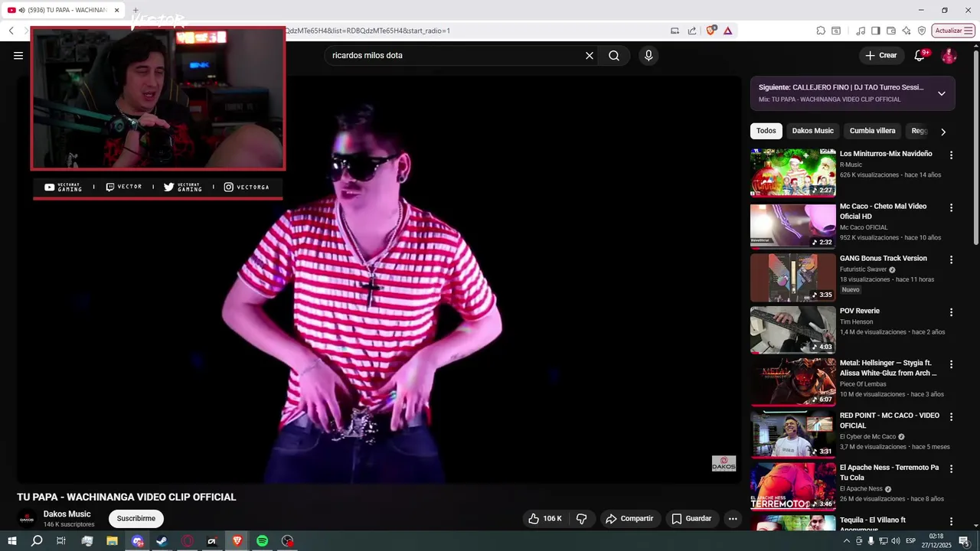Open the GANG Bonus Track Version thumbnail

[793, 278]
